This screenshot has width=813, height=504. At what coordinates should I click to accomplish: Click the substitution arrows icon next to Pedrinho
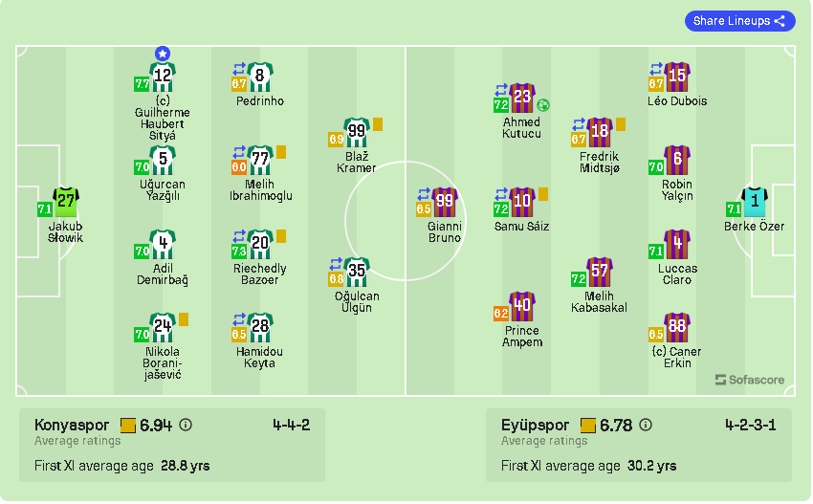(239, 69)
